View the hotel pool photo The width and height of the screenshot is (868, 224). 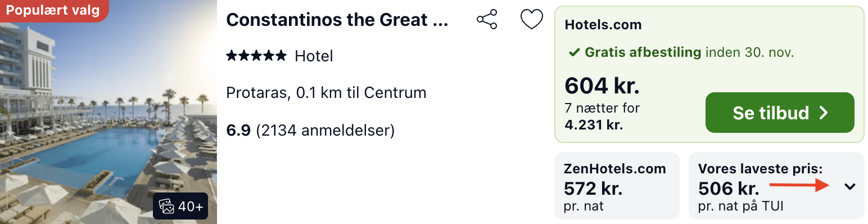tap(108, 112)
